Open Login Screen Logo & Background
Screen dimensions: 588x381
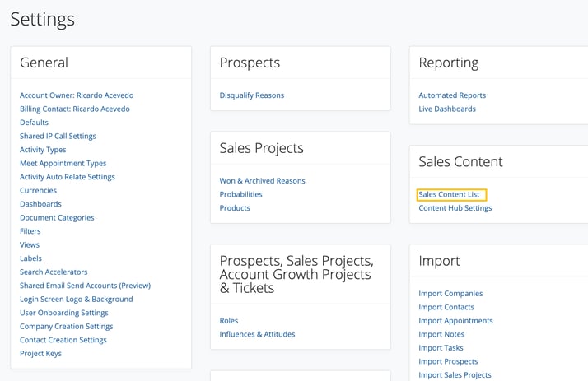pos(76,299)
